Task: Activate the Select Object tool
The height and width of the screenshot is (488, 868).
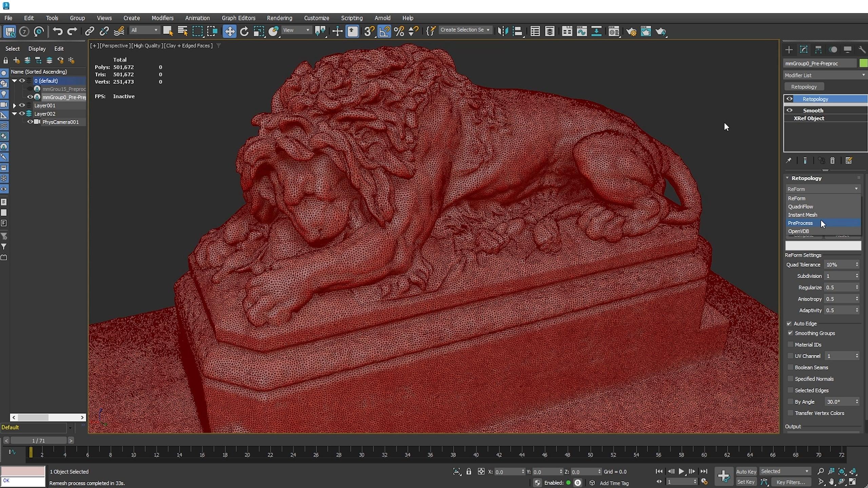Action: (168, 31)
